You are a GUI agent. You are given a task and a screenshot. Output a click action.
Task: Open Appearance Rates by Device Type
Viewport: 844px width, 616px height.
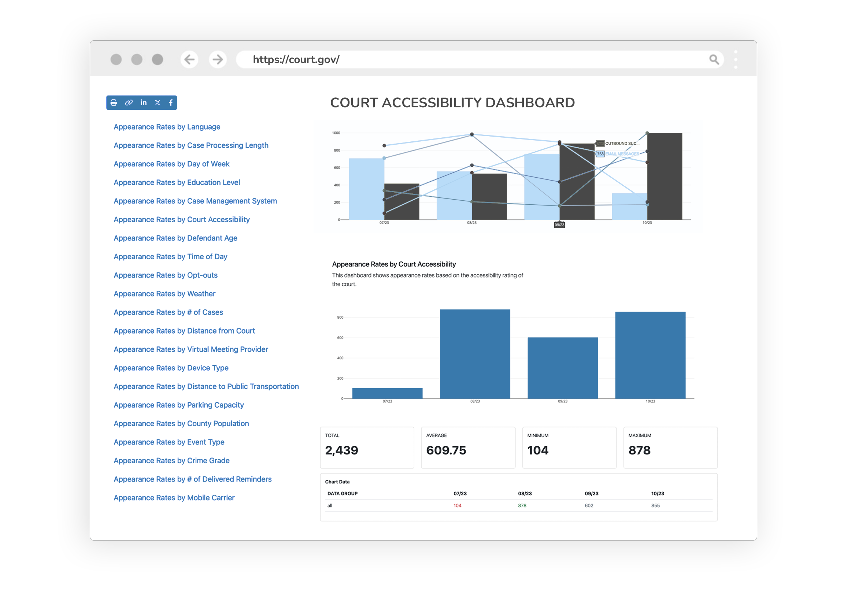click(171, 368)
